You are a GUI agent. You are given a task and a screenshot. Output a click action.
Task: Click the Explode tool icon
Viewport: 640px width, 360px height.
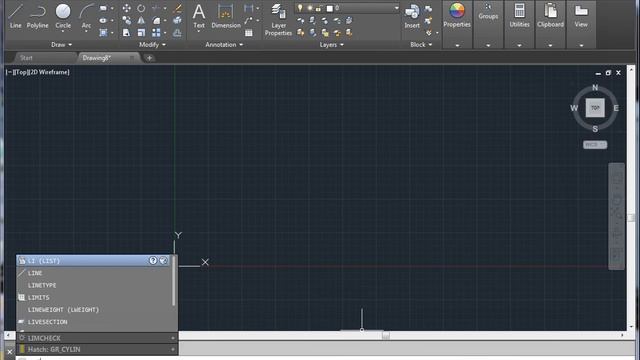click(x=177, y=20)
